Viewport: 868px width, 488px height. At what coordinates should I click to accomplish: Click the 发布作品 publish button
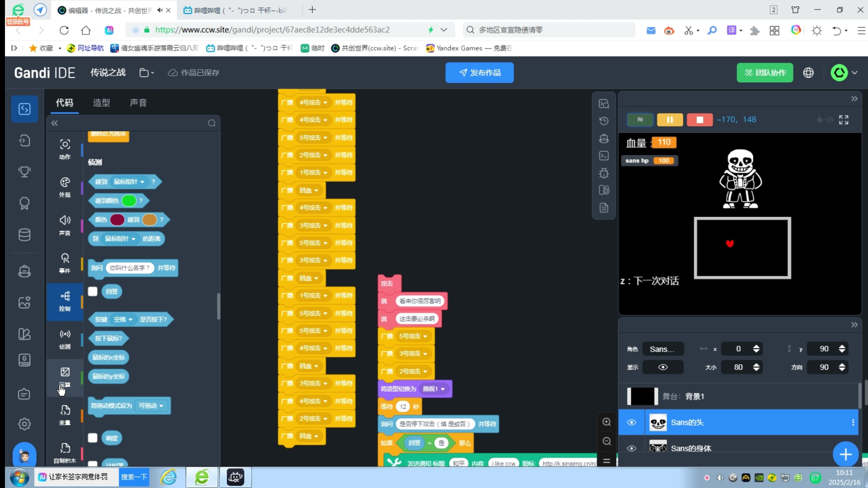(x=479, y=73)
